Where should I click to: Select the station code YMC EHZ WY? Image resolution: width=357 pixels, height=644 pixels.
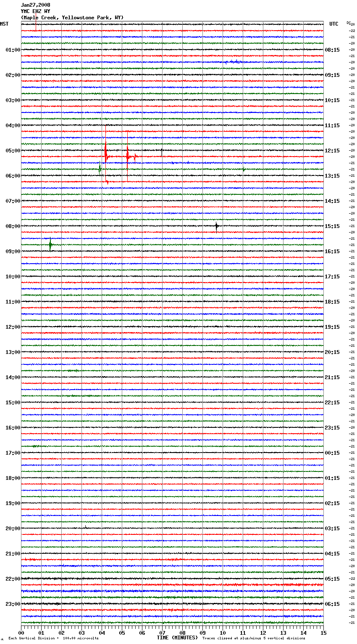click(36, 11)
